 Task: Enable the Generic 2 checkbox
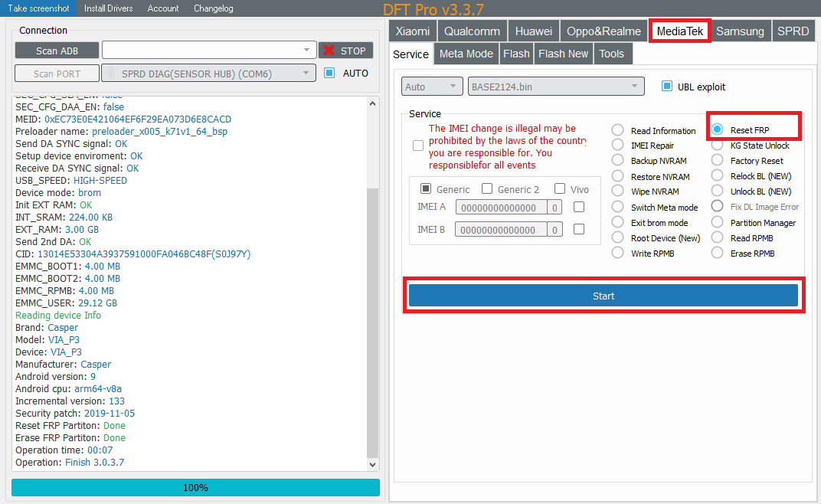click(487, 188)
